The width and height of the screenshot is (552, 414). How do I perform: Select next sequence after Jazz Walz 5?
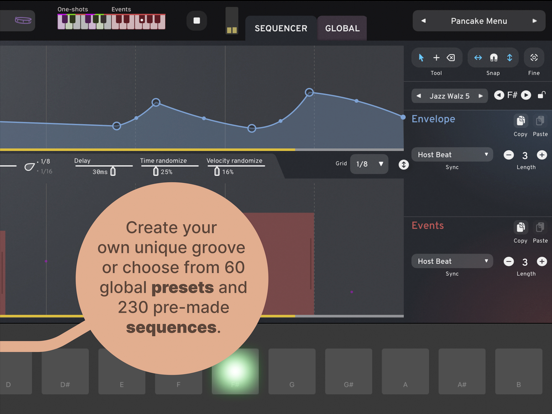tap(480, 96)
